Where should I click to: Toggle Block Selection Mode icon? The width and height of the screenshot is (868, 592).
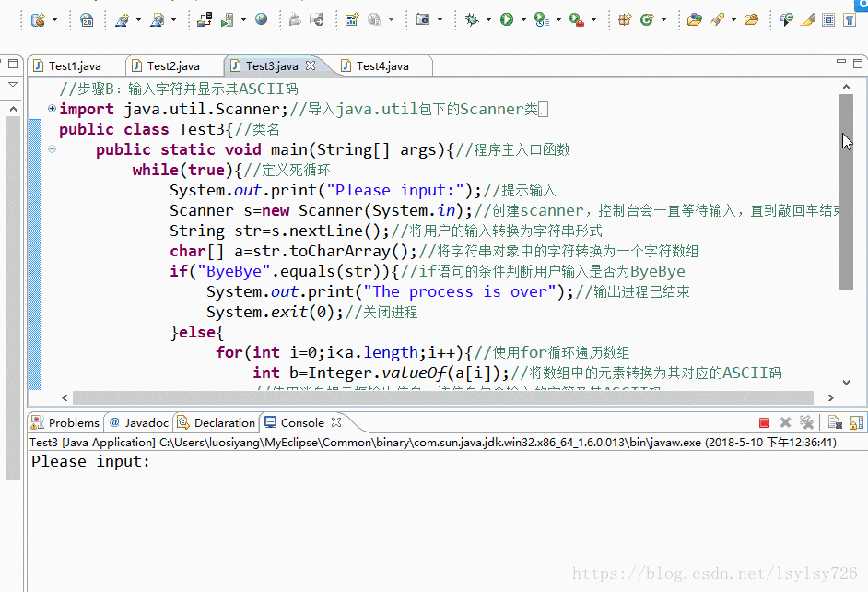[x=828, y=20]
